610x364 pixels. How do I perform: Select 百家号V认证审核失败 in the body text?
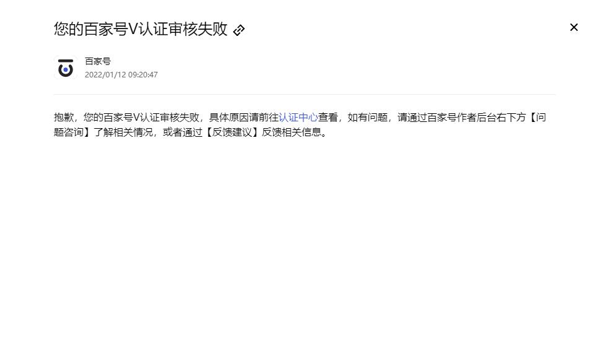[x=151, y=117]
